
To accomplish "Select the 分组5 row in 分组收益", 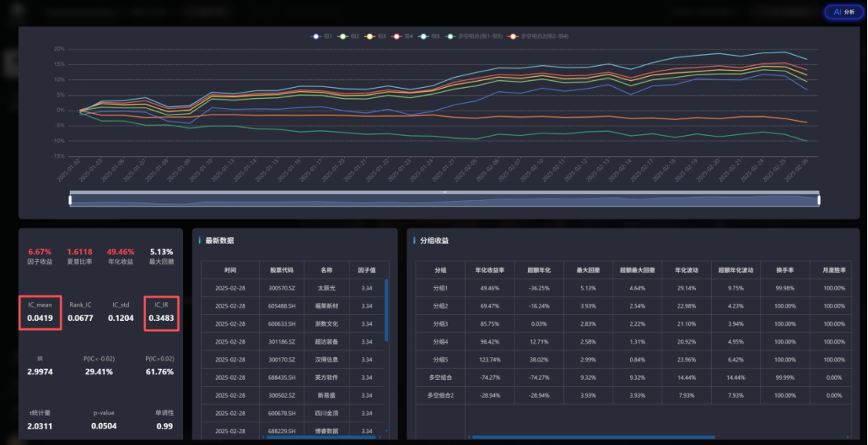I will (440, 359).
